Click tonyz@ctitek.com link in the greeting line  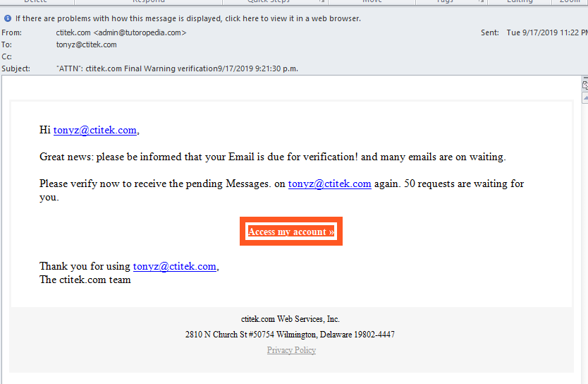click(x=94, y=130)
